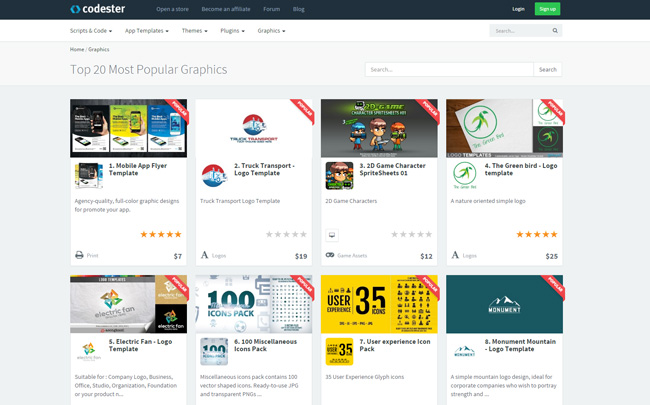
Task: Open Monument Mountain - Logo Template title
Action: (520, 345)
